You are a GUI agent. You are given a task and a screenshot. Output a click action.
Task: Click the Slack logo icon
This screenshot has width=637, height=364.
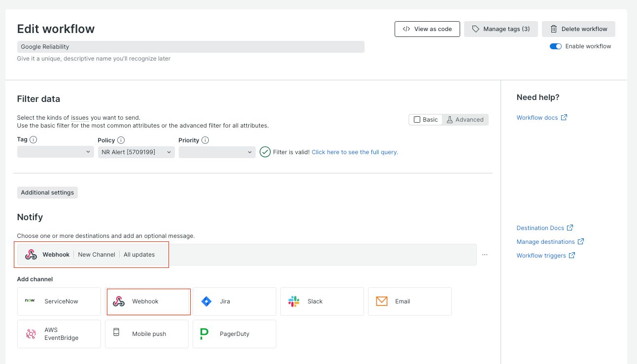coord(294,301)
